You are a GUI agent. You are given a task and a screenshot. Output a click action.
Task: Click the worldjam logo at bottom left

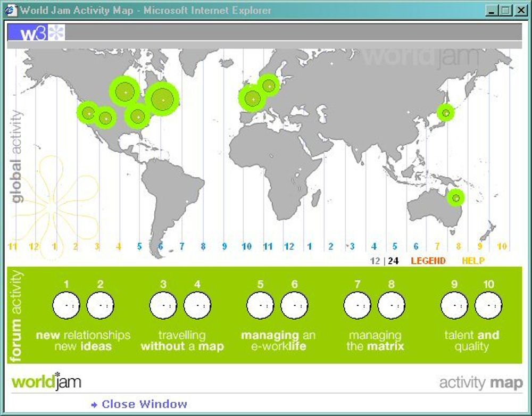click(46, 382)
